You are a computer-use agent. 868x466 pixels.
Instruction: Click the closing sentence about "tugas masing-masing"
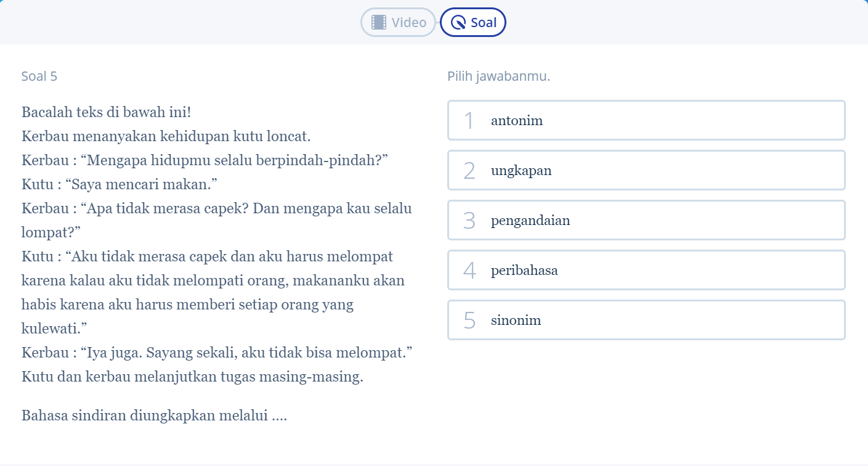[192, 377]
